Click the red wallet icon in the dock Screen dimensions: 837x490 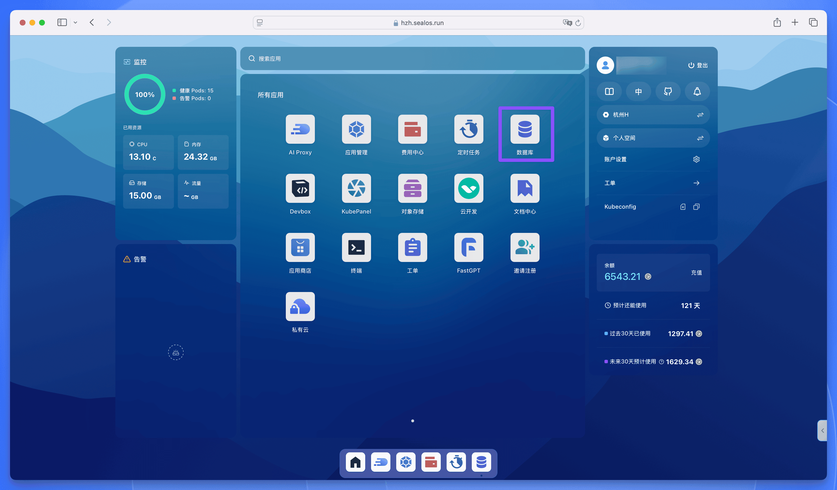click(431, 462)
